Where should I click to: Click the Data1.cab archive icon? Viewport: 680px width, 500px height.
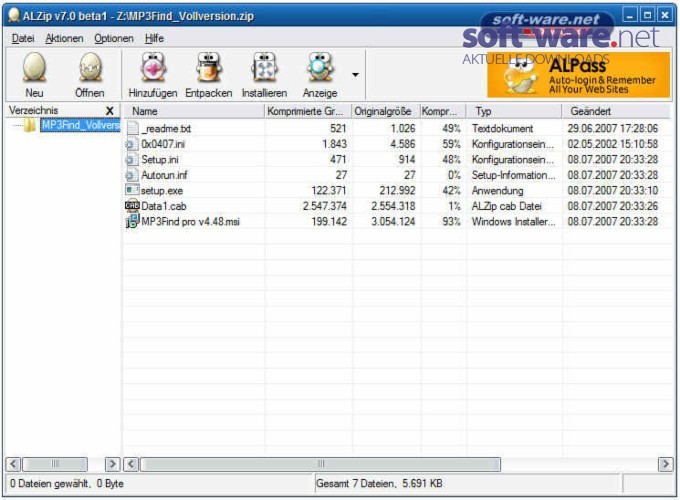[132, 206]
